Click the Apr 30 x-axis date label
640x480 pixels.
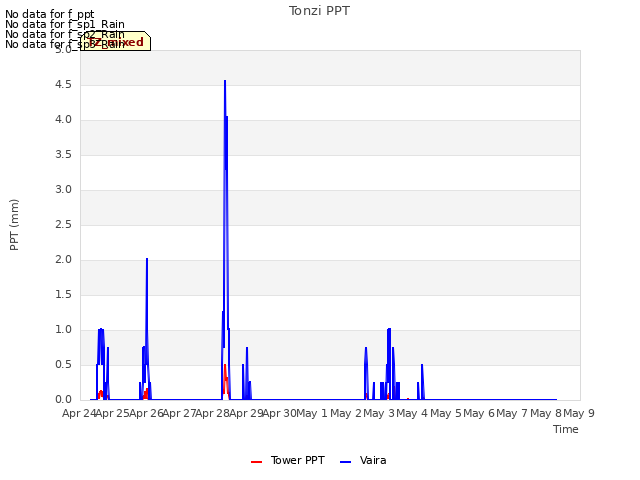click(280, 413)
